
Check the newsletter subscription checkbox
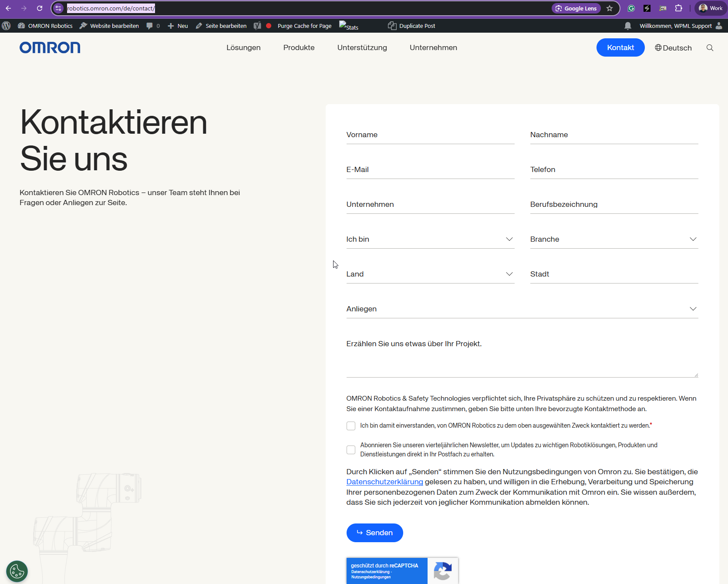coord(351,450)
